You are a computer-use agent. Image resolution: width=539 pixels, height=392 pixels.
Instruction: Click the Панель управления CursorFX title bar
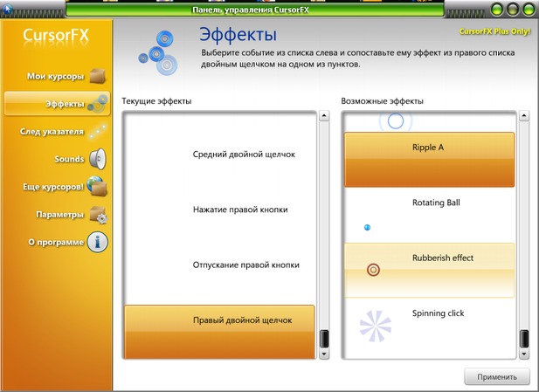tap(254, 10)
